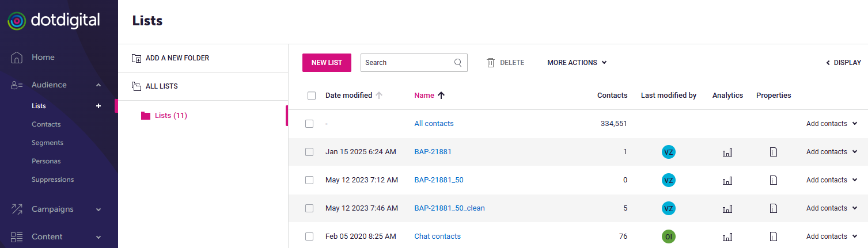The image size is (868, 248).
Task: Open properties icon for BAP-21881_50_clean list
Action: (774, 208)
